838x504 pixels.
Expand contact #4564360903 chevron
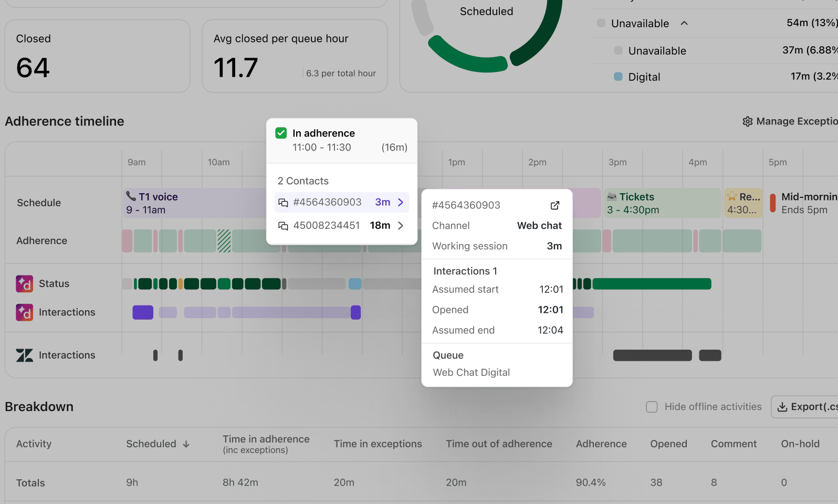(x=401, y=202)
